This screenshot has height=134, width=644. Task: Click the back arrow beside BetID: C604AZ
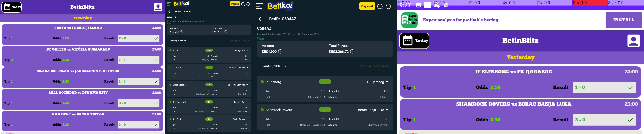pos(261,19)
